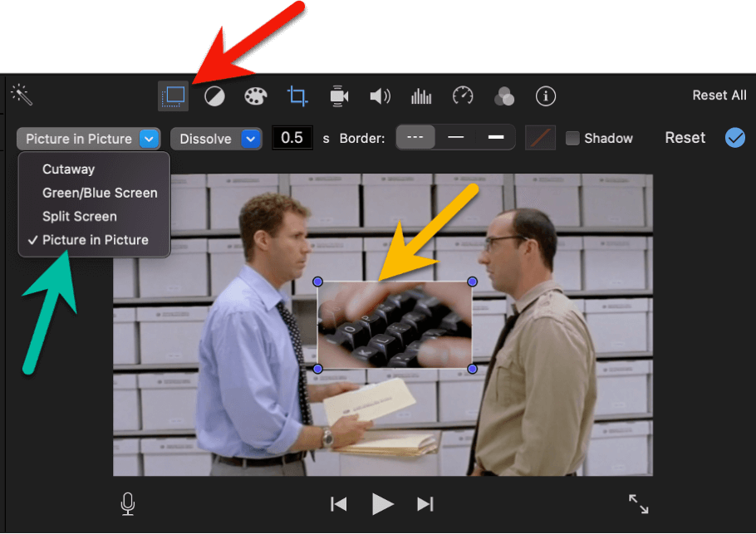This screenshot has height=534, width=756.
Task: Select the cropping tool
Action: click(297, 96)
